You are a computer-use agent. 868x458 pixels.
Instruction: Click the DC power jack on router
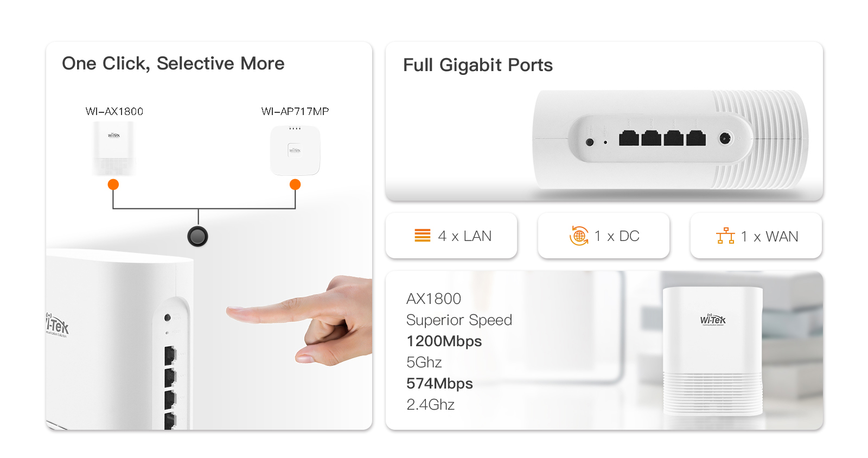tap(725, 138)
